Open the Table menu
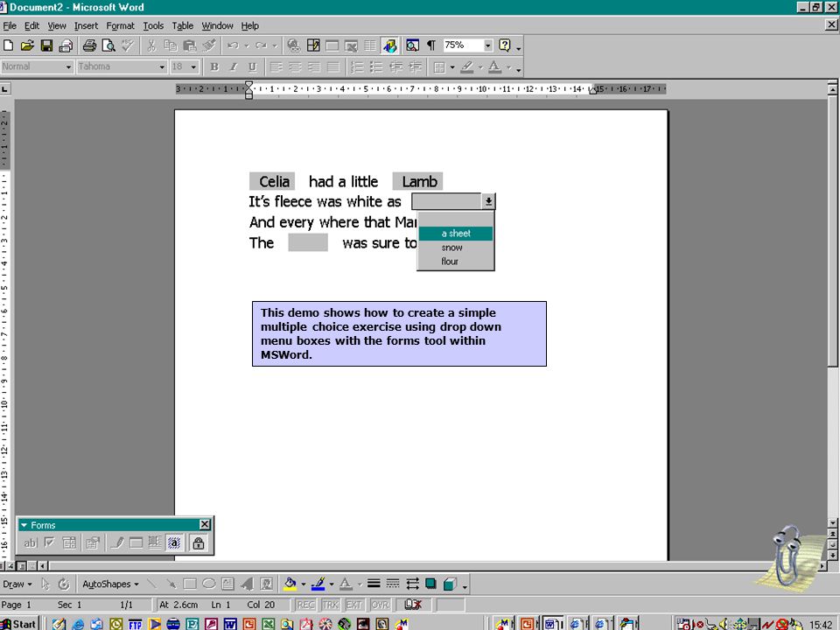 (183, 25)
